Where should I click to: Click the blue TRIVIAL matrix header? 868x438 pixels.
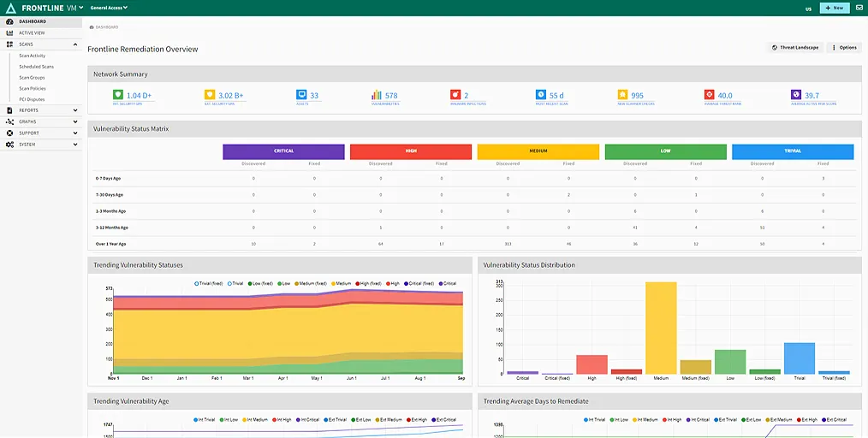pyautogui.click(x=793, y=151)
